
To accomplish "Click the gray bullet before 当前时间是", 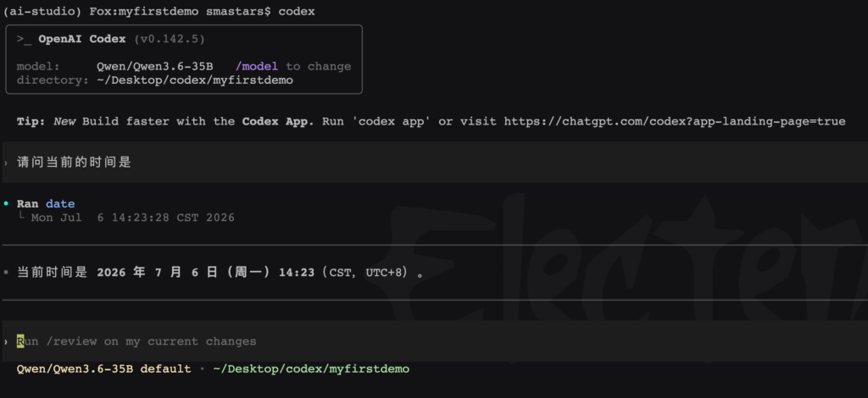I will coord(6,273).
